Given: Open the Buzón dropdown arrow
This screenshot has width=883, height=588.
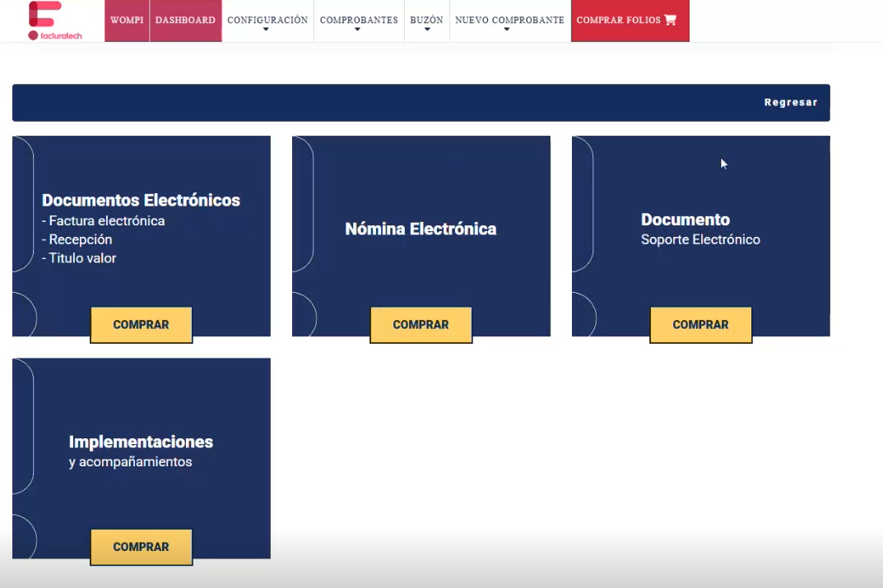Looking at the screenshot, I should (x=426, y=30).
